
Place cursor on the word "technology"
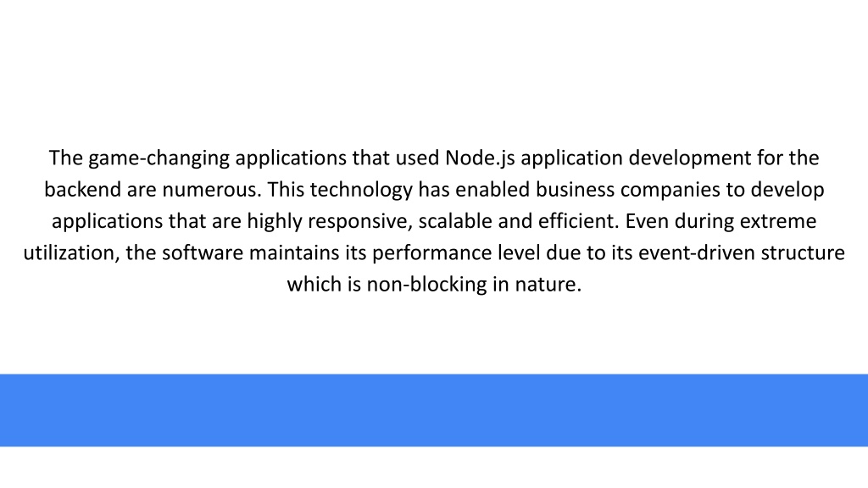click(x=361, y=191)
